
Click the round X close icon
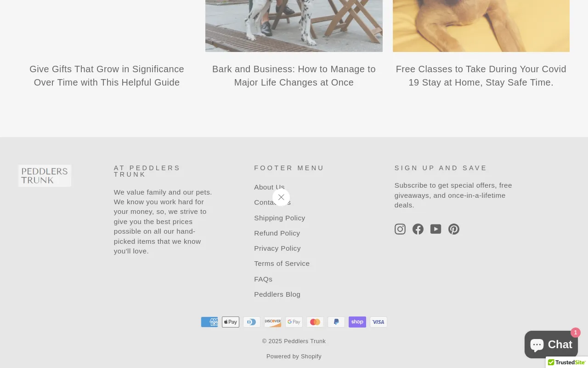click(x=281, y=197)
